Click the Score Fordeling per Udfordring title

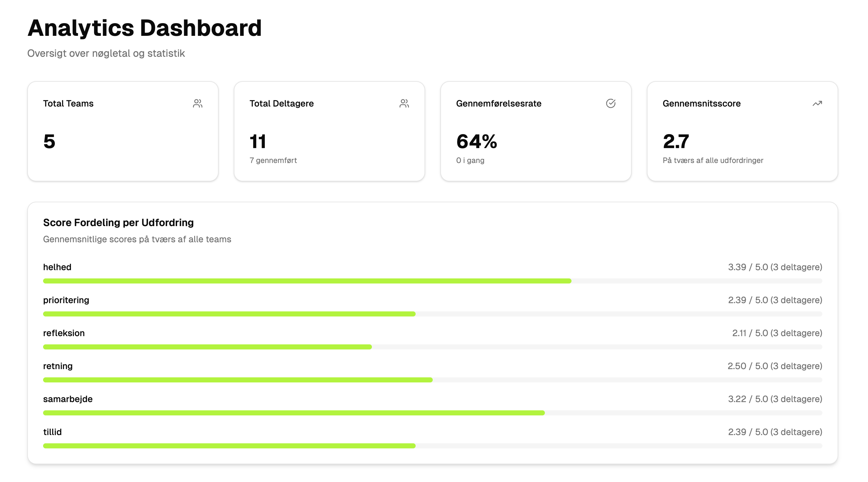tap(118, 223)
